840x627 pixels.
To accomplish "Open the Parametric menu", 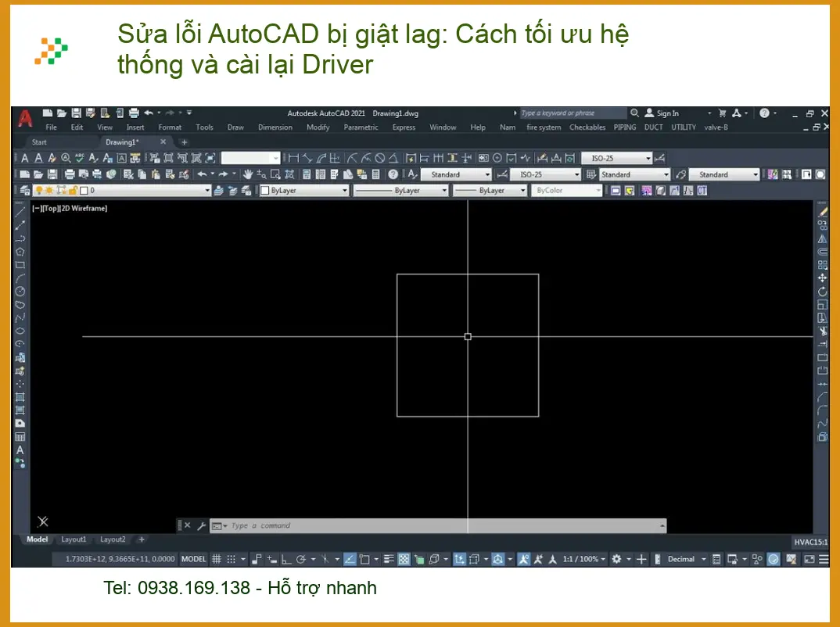I will click(x=361, y=127).
